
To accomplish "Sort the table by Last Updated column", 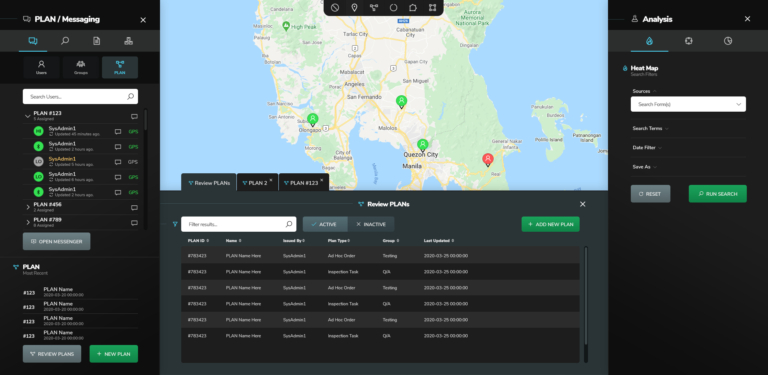I will click(x=438, y=240).
